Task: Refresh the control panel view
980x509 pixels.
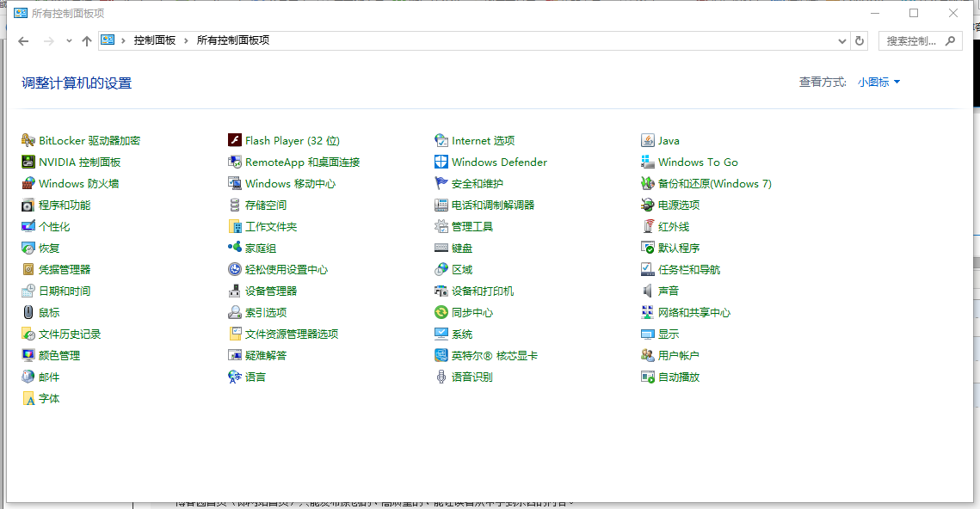Action: 860,40
